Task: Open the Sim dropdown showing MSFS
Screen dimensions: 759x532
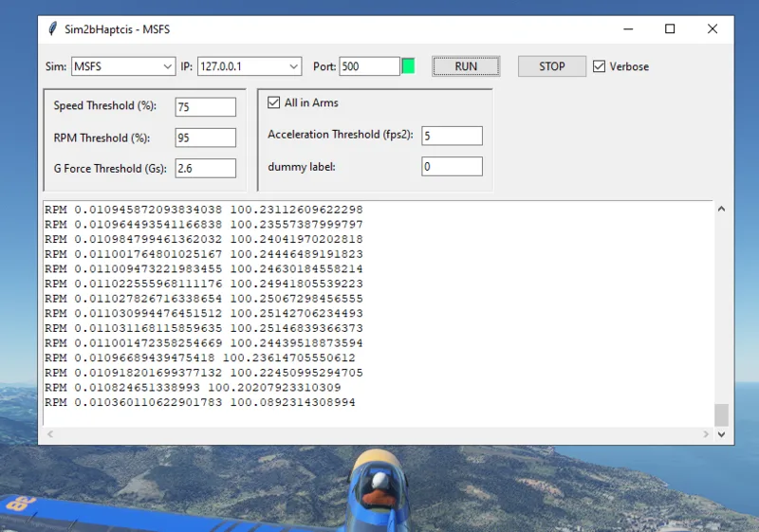Action: click(123, 66)
